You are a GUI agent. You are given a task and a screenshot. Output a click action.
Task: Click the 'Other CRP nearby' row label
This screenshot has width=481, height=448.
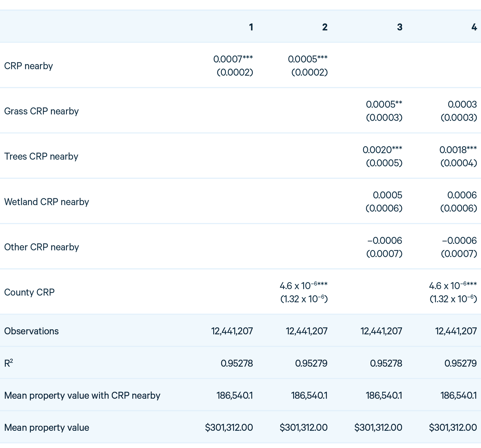[x=42, y=247]
